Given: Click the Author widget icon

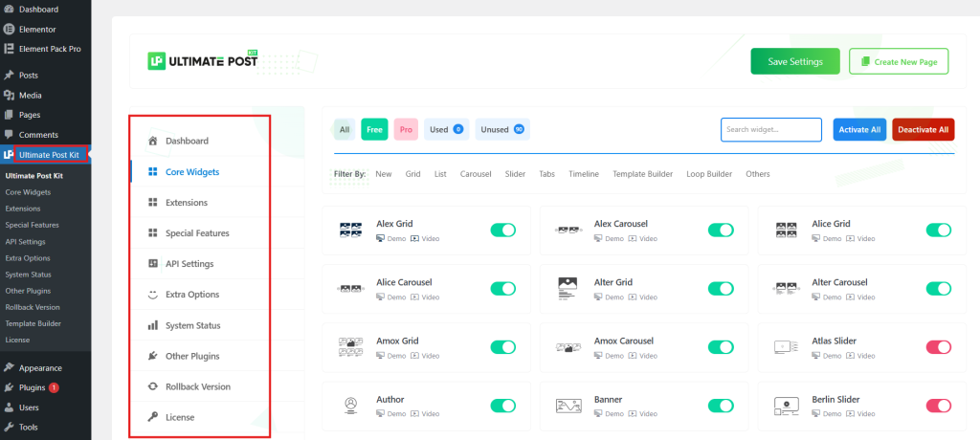Looking at the screenshot, I should tap(350, 406).
